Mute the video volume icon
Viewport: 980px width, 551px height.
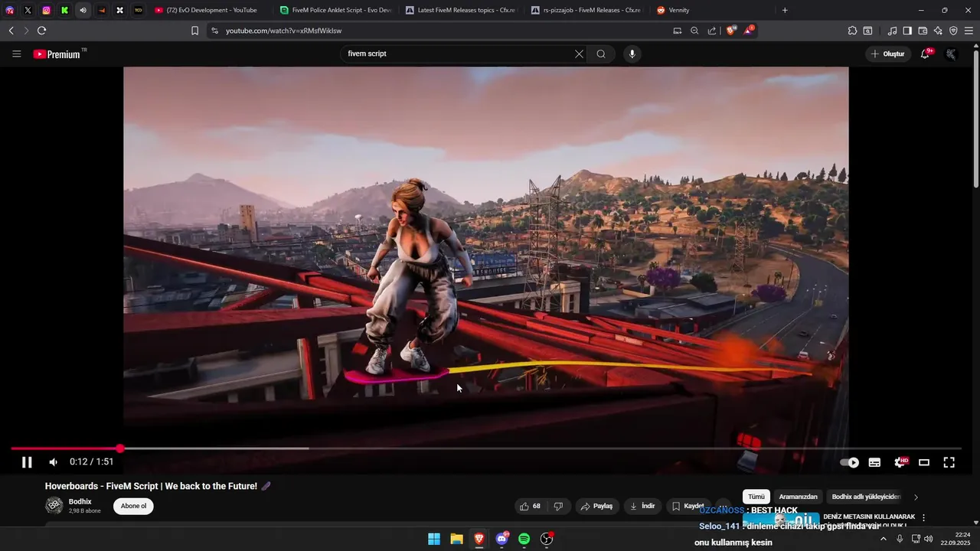coord(53,462)
